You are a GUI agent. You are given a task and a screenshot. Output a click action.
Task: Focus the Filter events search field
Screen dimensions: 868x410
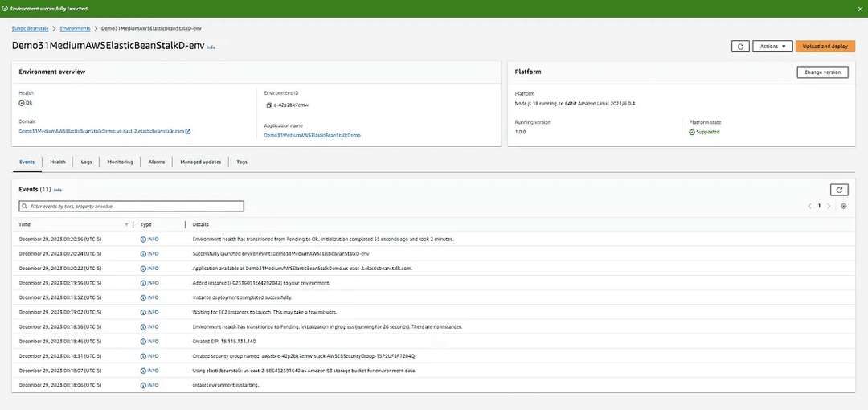[x=131, y=206]
